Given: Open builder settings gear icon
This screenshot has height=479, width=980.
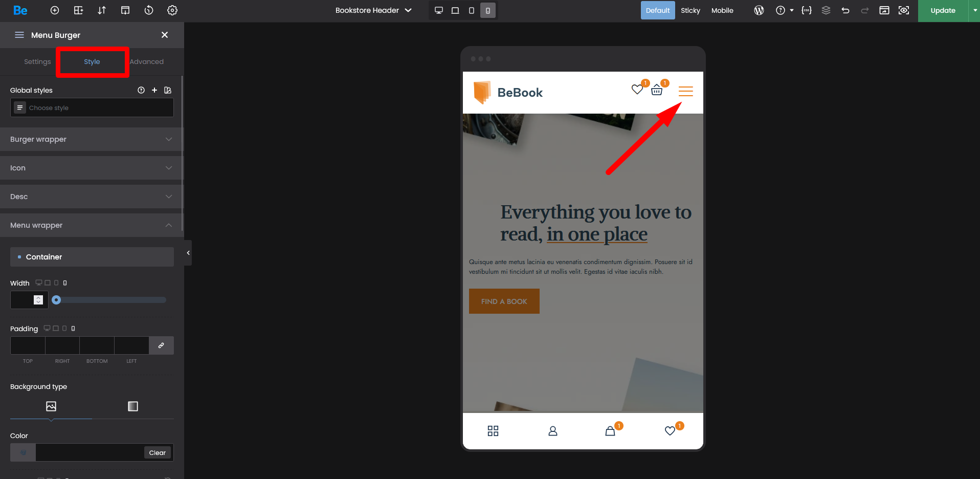Looking at the screenshot, I should (x=172, y=10).
